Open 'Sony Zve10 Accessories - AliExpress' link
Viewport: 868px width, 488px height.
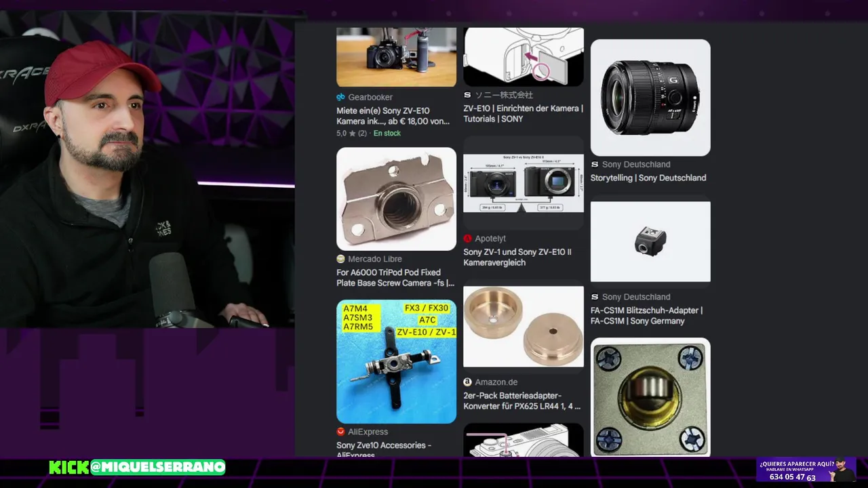tap(384, 449)
